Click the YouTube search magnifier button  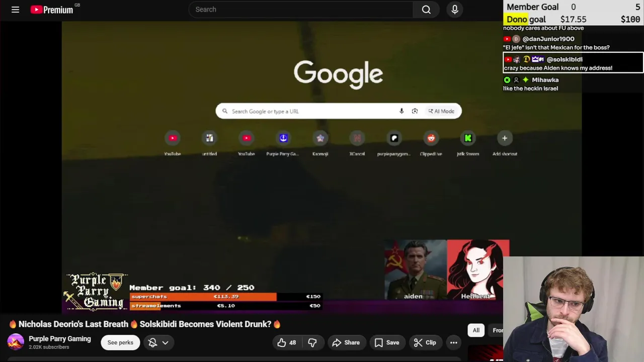(x=426, y=10)
